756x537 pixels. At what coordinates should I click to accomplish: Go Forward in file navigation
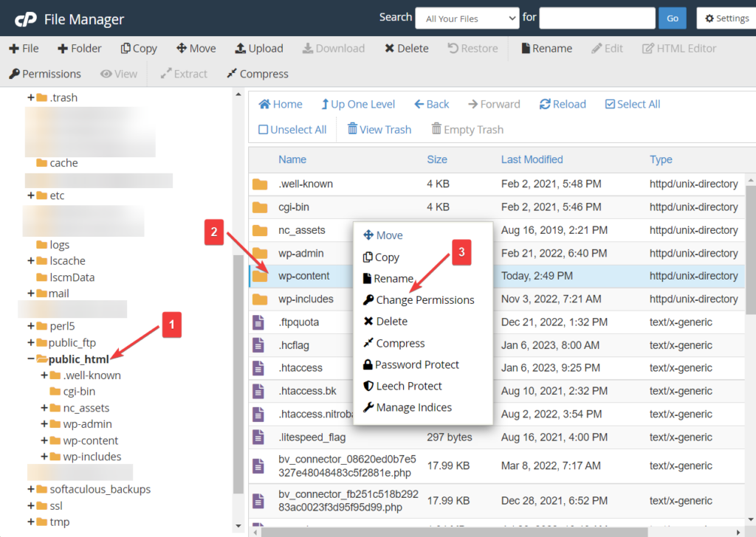pos(494,104)
